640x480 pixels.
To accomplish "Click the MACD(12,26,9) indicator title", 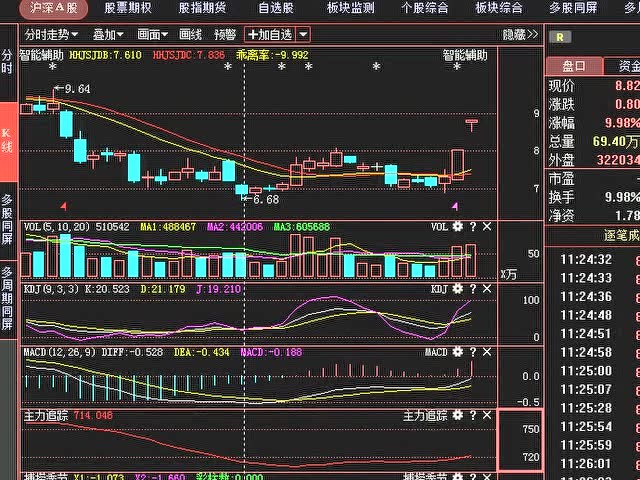I will tap(59, 352).
